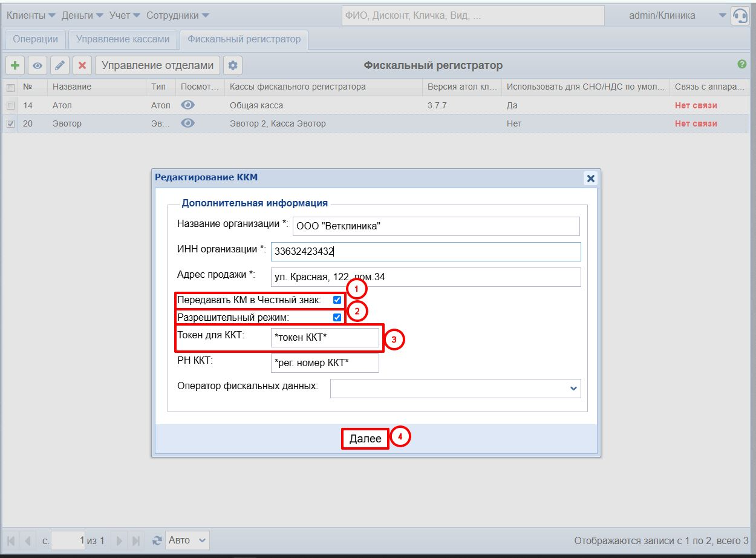Open the Авто refresh interval dropdown
Viewport: 756px width, 558px height.
(187, 540)
